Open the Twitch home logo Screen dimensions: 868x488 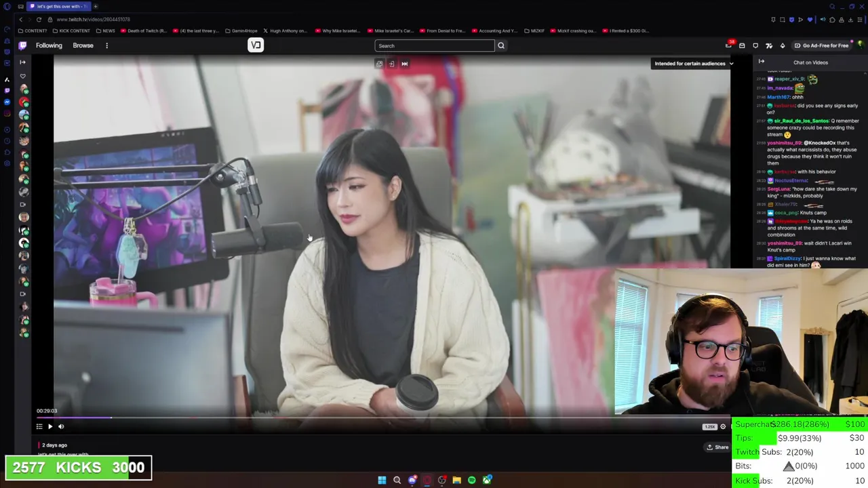pyautogui.click(x=22, y=45)
